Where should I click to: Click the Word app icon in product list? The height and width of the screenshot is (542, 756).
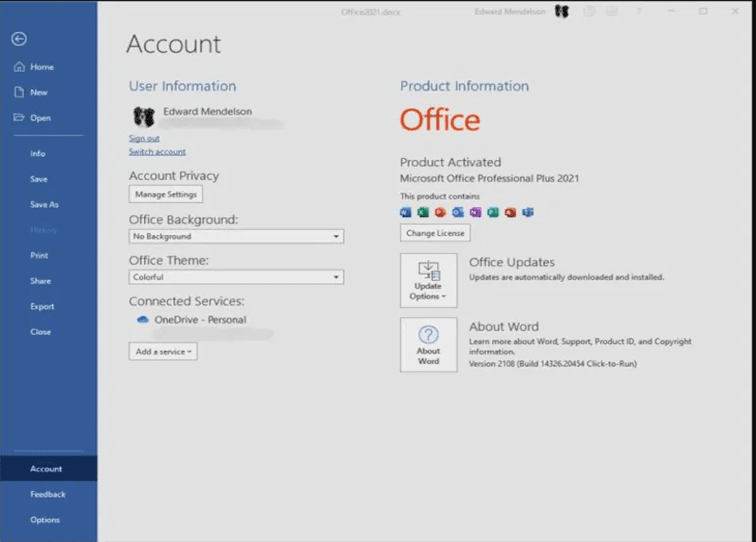click(405, 213)
